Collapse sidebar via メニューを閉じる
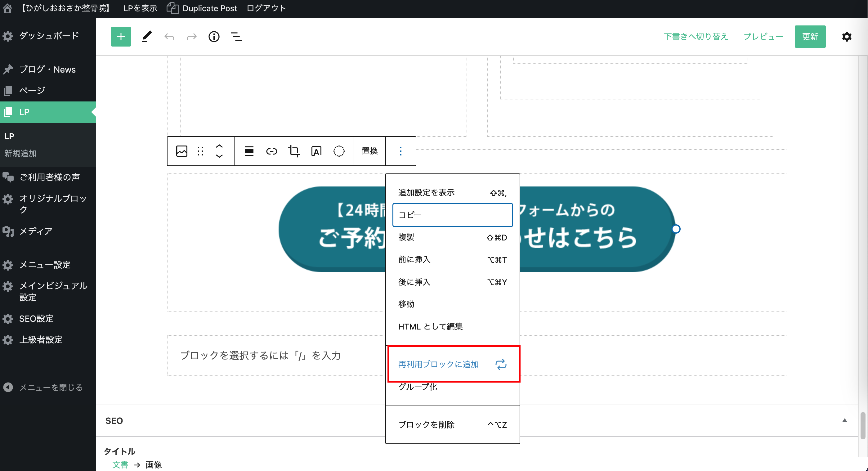The width and height of the screenshot is (868, 471). coord(51,388)
